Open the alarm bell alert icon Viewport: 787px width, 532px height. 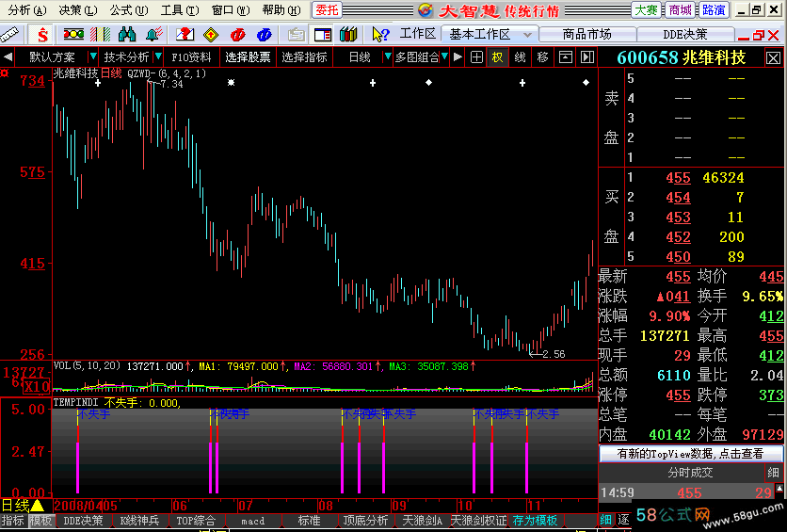point(154,34)
